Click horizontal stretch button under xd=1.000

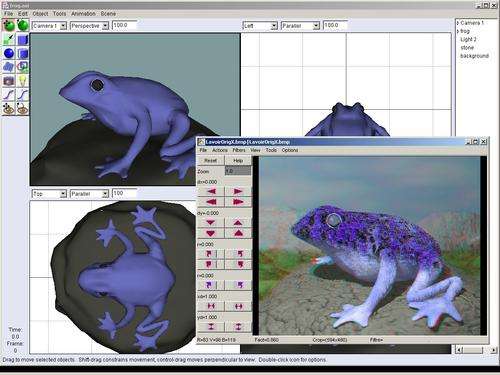click(238, 306)
